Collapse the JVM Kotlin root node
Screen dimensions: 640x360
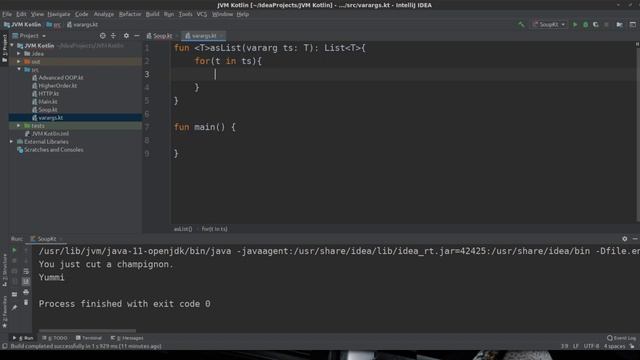point(12,46)
